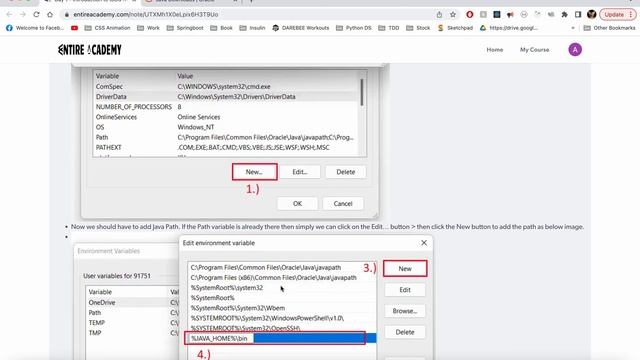
Task: Open the purple user avatar menu
Action: (x=575, y=50)
